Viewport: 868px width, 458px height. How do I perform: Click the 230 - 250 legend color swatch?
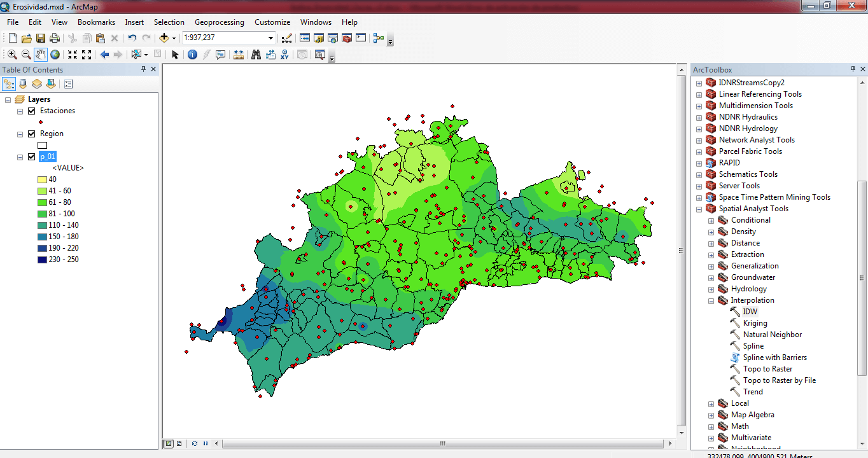point(42,260)
